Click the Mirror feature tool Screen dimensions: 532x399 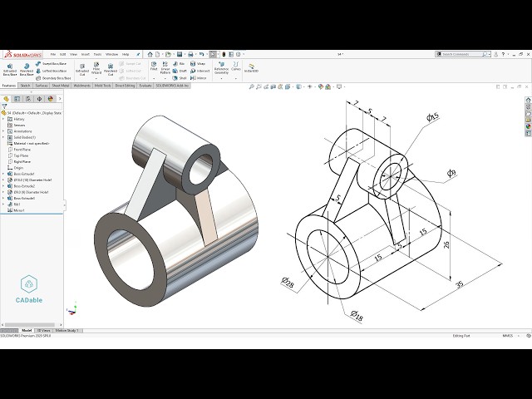(199, 78)
